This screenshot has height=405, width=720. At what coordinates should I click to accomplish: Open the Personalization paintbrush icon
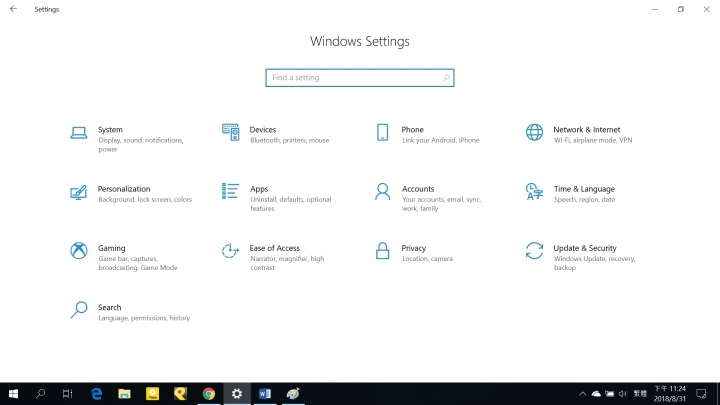79,192
